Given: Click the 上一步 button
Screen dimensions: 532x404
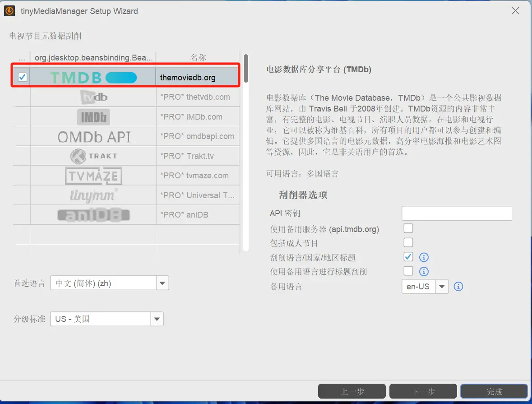Looking at the screenshot, I should point(352,391).
